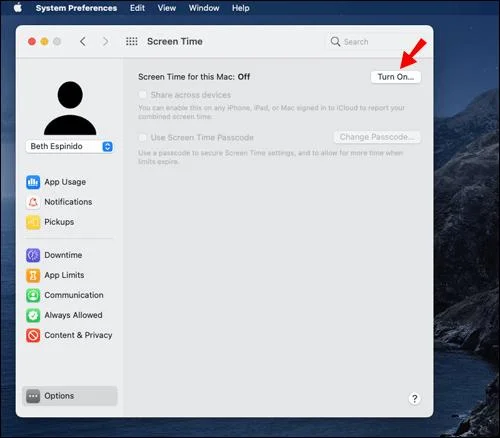This screenshot has height=438, width=500.
Task: Click the magnifying glass search icon
Action: 335,42
